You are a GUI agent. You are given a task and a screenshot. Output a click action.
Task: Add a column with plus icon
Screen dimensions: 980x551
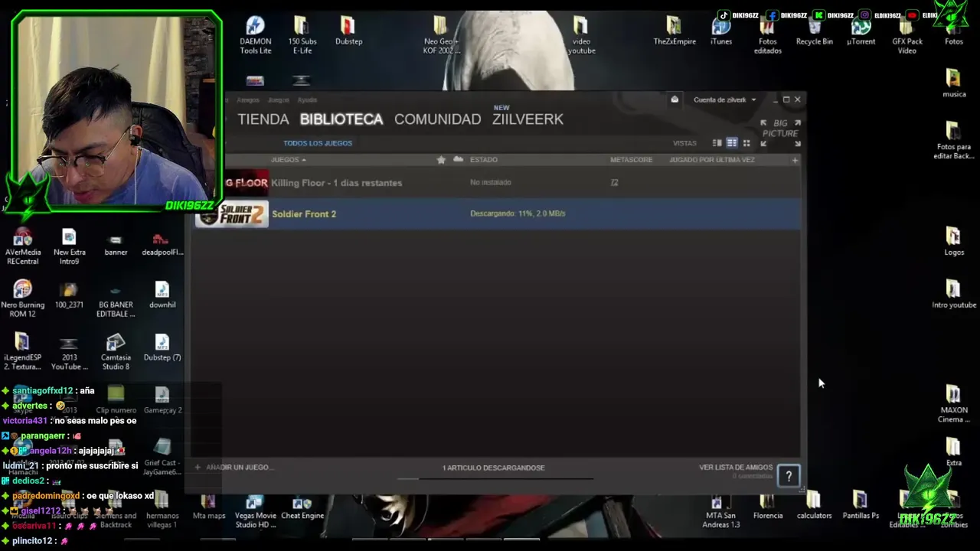click(x=795, y=160)
